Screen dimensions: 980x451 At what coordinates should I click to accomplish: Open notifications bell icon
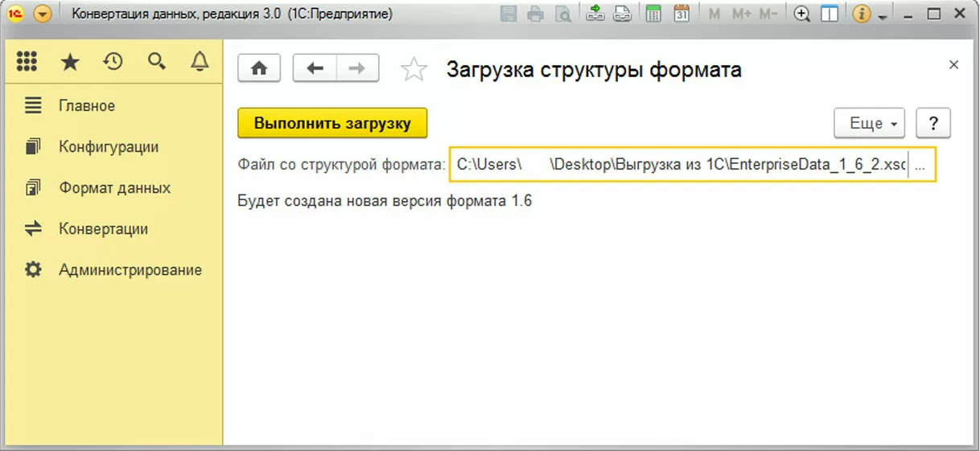tap(200, 62)
